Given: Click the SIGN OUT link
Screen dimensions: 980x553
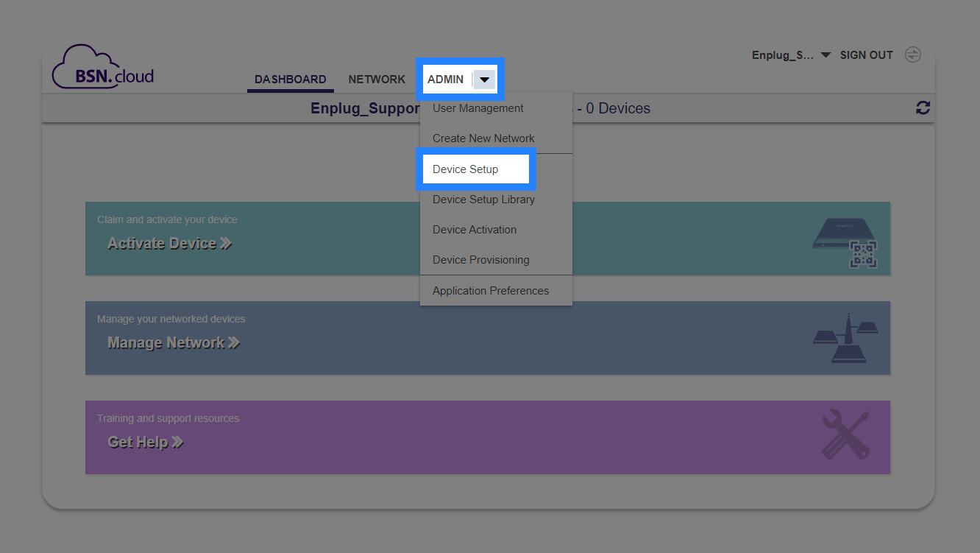Looking at the screenshot, I should [866, 54].
